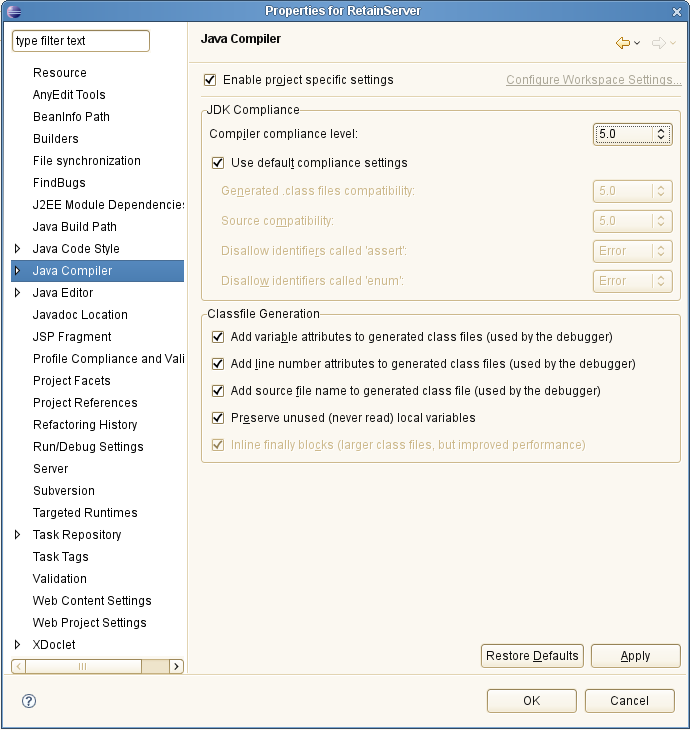
Task: Toggle Preserve unused local variables checkbox
Action: coord(218,418)
